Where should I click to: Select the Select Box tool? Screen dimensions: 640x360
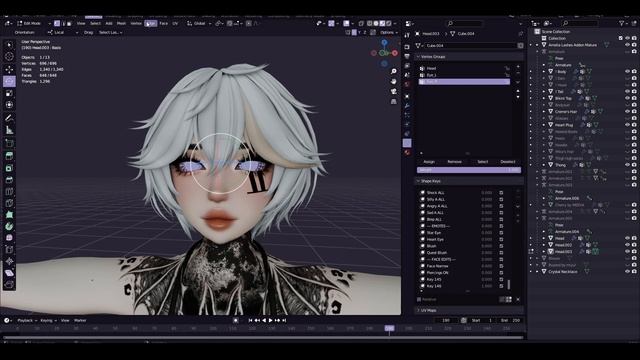point(9,44)
